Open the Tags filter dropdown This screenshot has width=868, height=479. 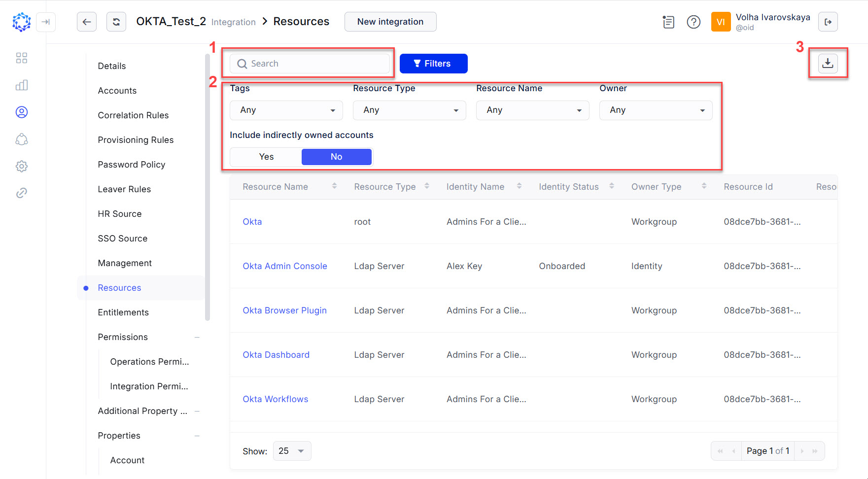click(x=286, y=110)
